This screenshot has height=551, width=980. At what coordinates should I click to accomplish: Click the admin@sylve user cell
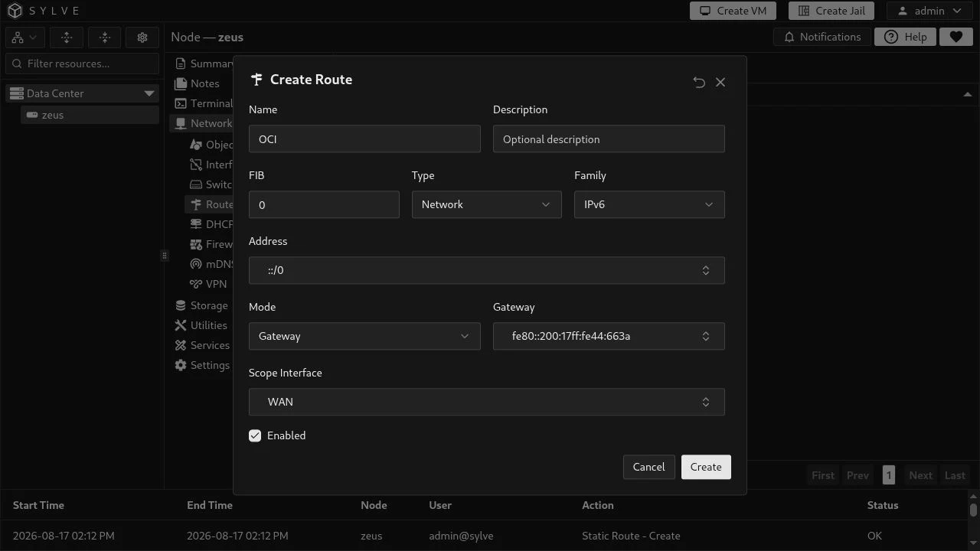[x=461, y=536]
